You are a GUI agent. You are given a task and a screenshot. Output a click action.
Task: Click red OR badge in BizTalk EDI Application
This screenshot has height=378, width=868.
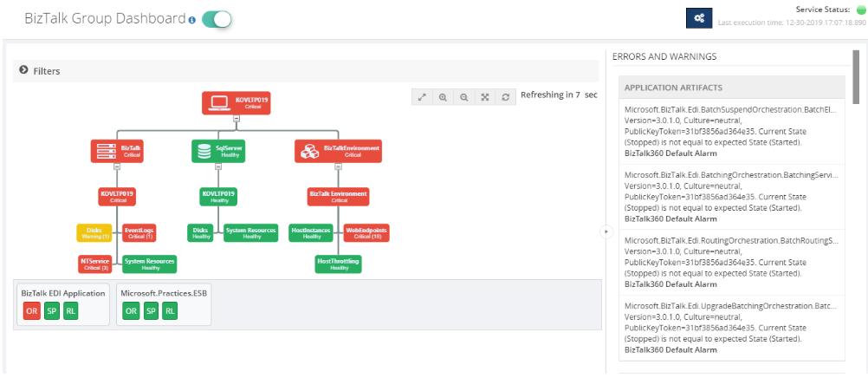point(31,311)
